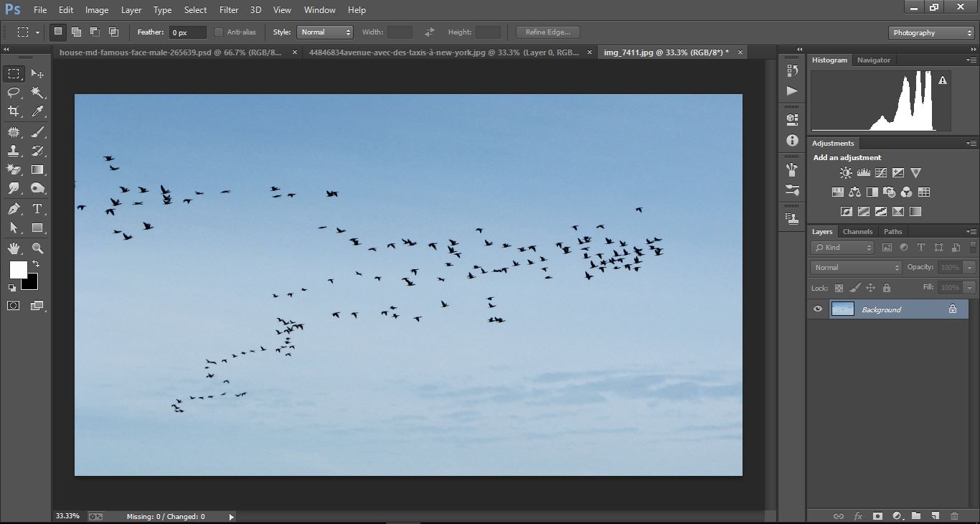Click the Delete layer trash icon
This screenshot has width=980, height=524.
(x=954, y=515)
